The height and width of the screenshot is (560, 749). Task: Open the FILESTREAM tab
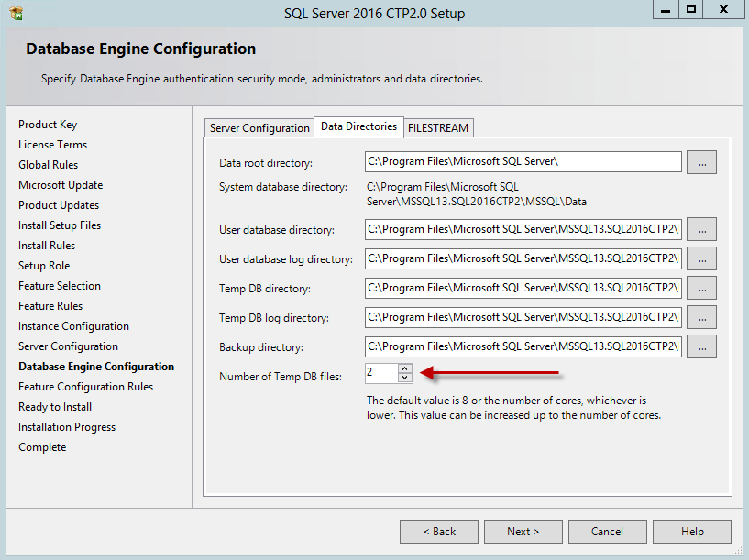(x=438, y=127)
